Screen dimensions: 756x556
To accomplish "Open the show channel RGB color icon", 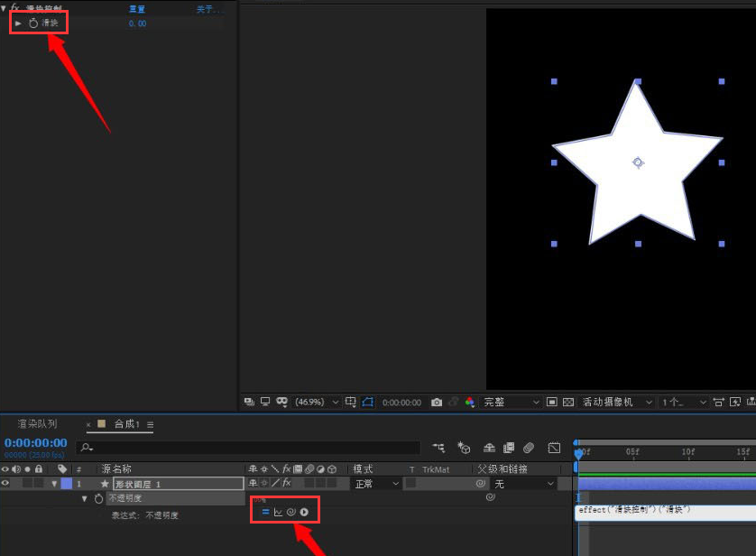I will tap(470, 403).
